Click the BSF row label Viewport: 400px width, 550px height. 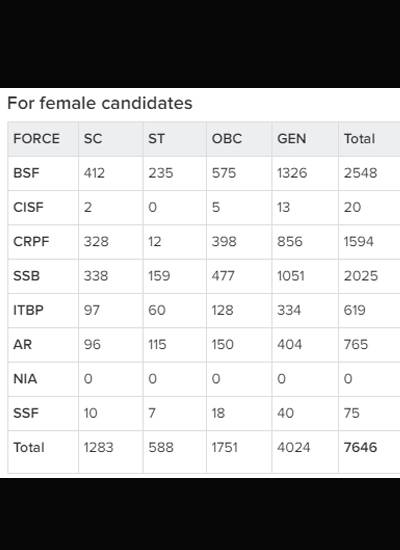(26, 173)
